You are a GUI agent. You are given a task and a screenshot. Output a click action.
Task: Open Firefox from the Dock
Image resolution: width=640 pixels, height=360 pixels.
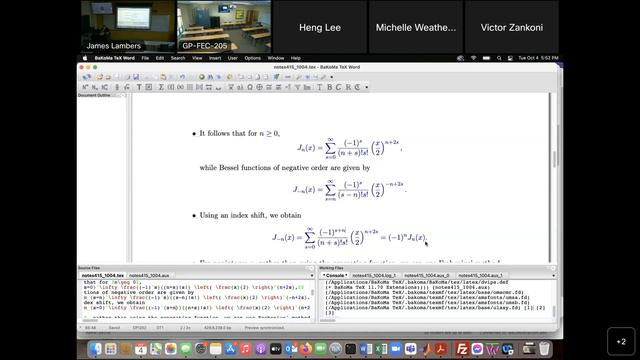click(x=306, y=349)
